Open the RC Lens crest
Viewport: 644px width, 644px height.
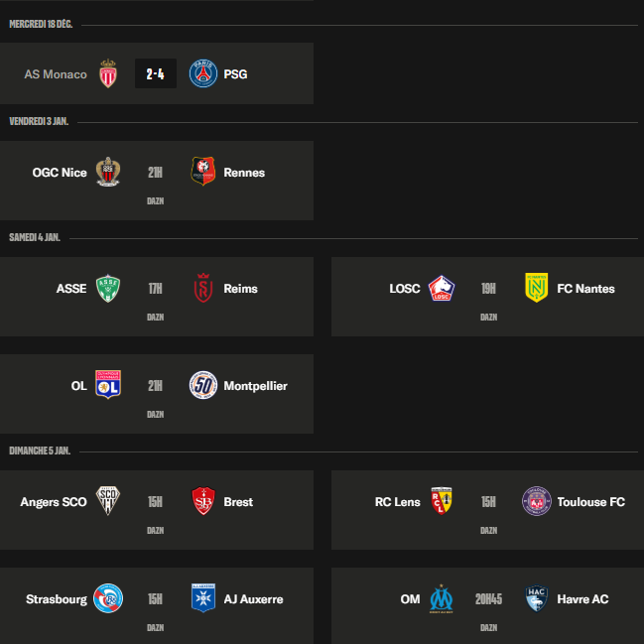pyautogui.click(x=442, y=501)
